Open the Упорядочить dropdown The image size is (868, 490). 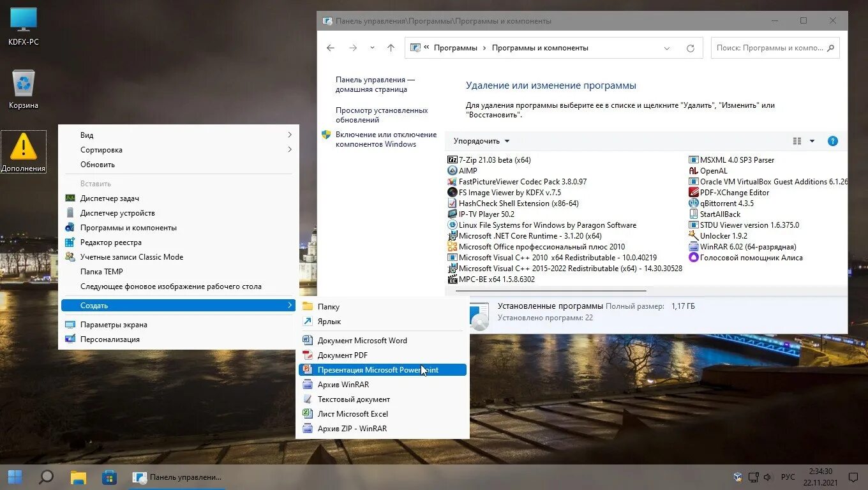click(x=482, y=141)
